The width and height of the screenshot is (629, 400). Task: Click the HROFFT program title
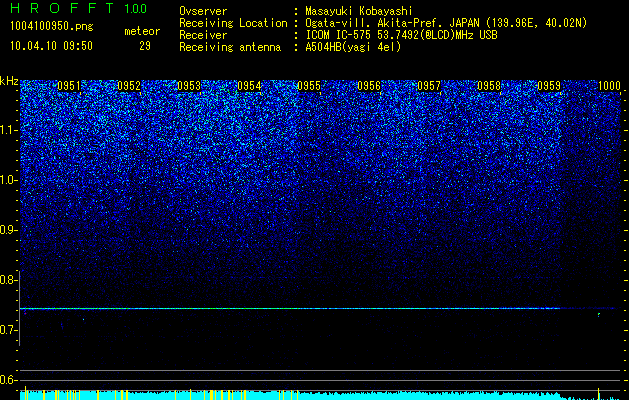(62, 8)
